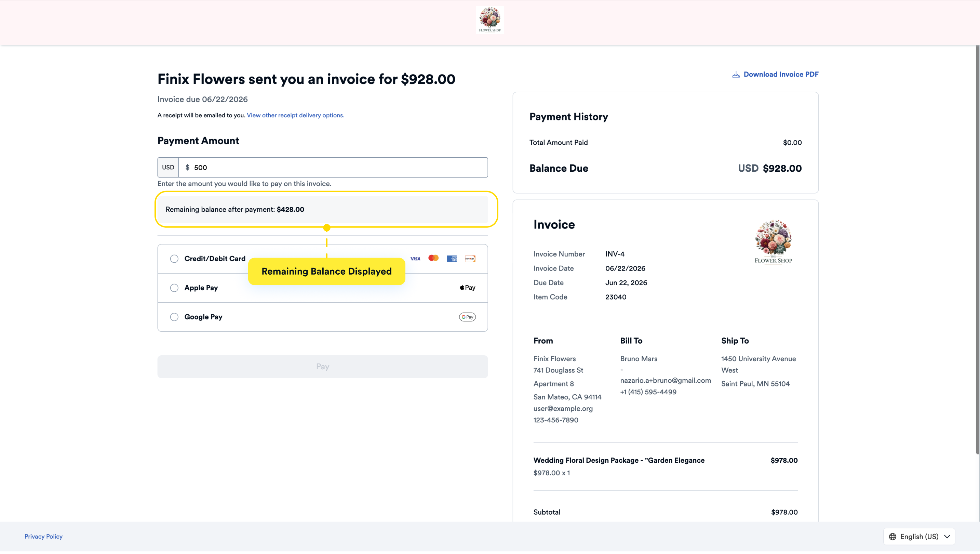
Task: Click the email nazario.a+bruno@gmail.com
Action: (x=666, y=381)
